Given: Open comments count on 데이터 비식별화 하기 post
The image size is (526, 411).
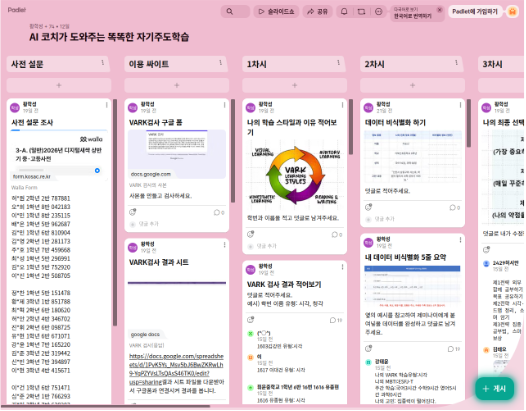Looking at the screenshot, I should [455, 208].
